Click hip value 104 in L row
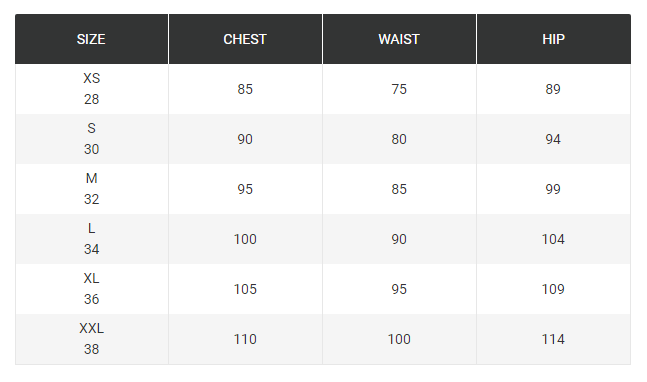 553,239
